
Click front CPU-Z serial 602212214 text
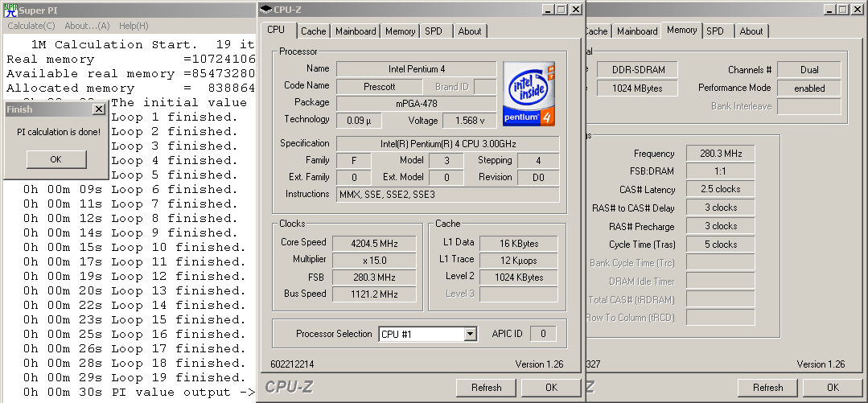pos(292,364)
